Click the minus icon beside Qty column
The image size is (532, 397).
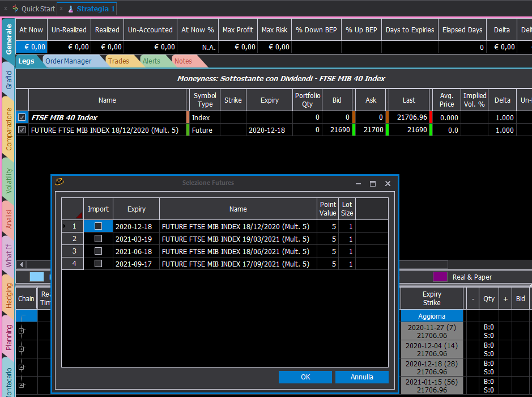[x=473, y=299]
